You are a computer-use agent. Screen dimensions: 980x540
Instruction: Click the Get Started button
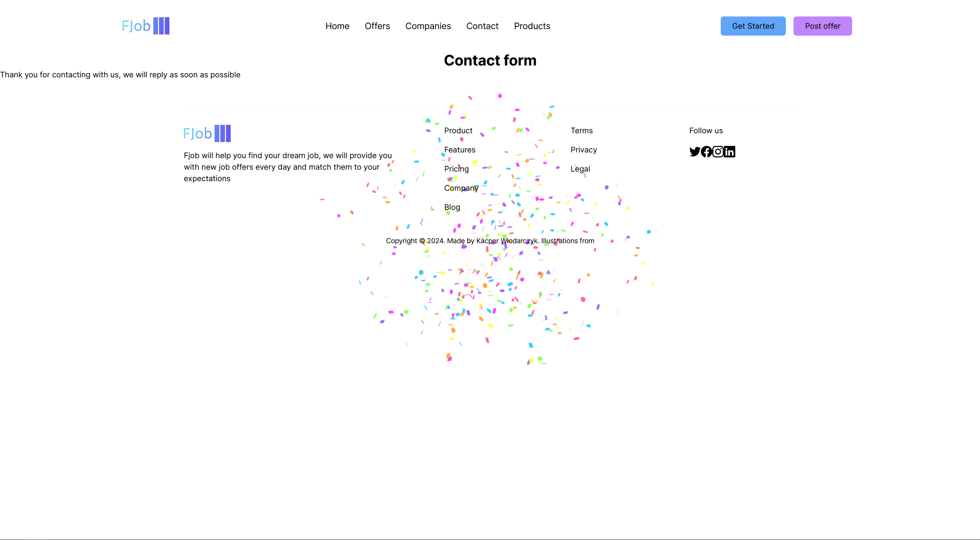click(753, 26)
